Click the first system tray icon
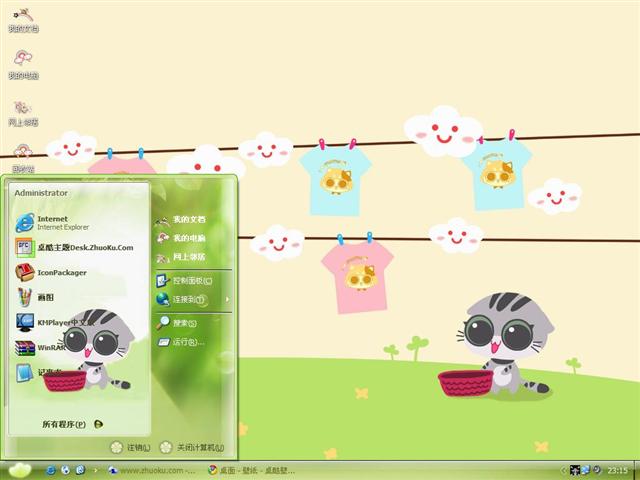Screen dimensions: 640x480 click(x=575, y=470)
